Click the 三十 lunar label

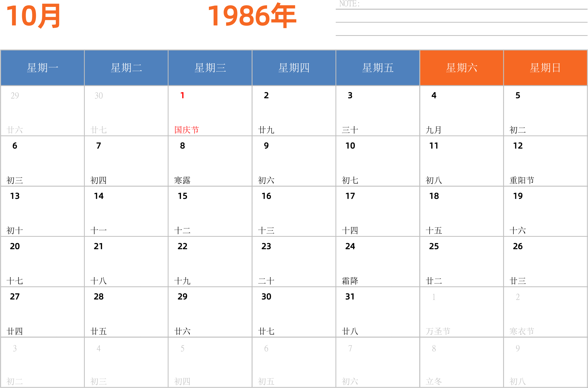(350, 130)
